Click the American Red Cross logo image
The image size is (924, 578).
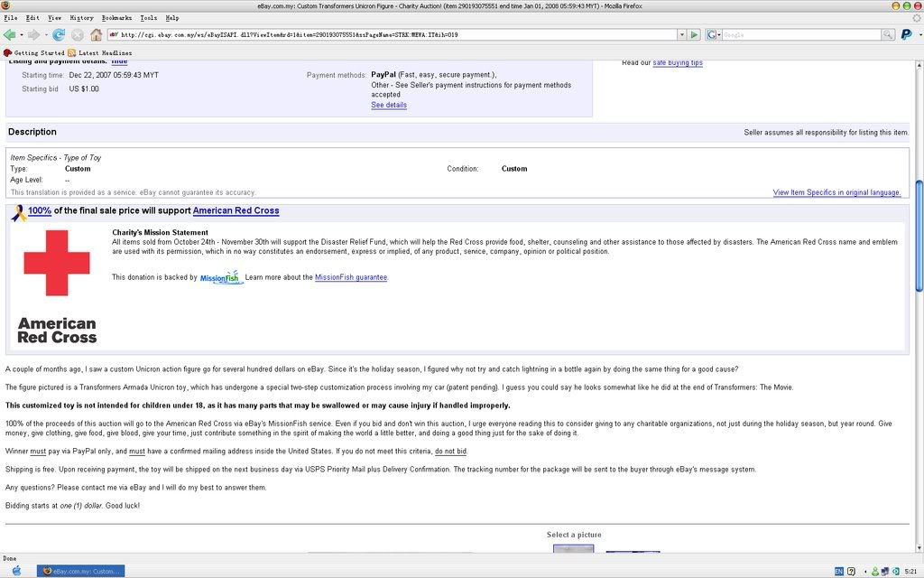click(x=57, y=286)
